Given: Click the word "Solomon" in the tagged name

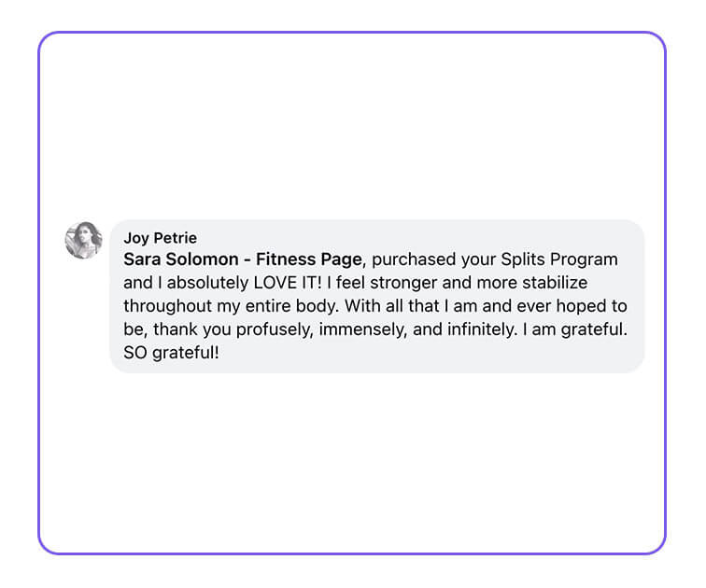Looking at the screenshot, I should pyautogui.click(x=202, y=259).
